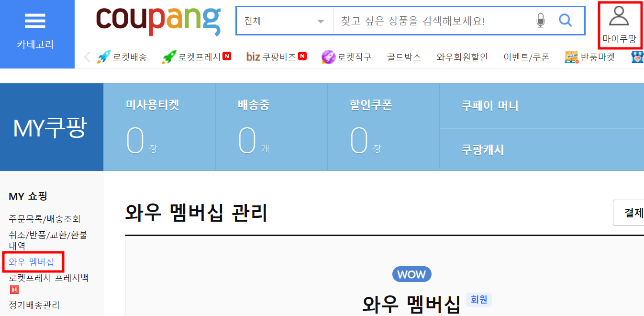Start a voice search with the microphone icon
The height and width of the screenshot is (316, 644).
coord(540,20)
